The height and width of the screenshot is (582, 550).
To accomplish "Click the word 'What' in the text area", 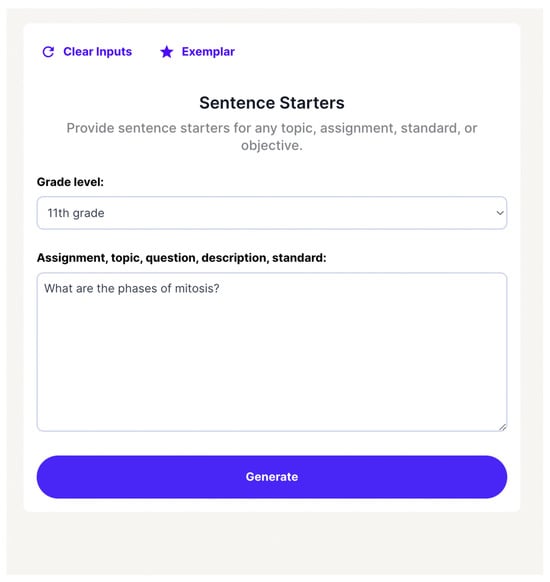I will click(x=58, y=289).
